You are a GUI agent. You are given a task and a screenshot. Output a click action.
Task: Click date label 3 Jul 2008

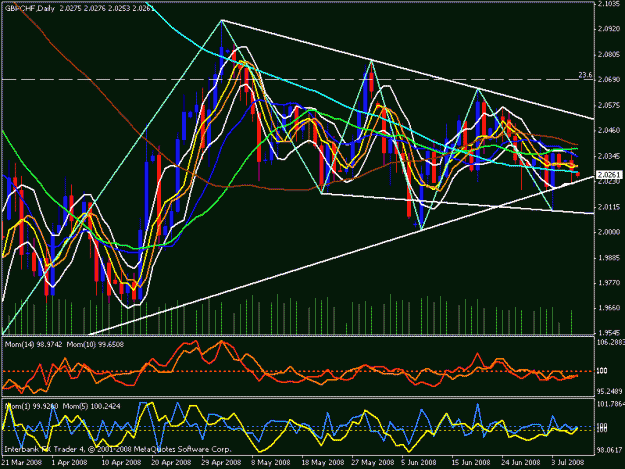(568, 462)
